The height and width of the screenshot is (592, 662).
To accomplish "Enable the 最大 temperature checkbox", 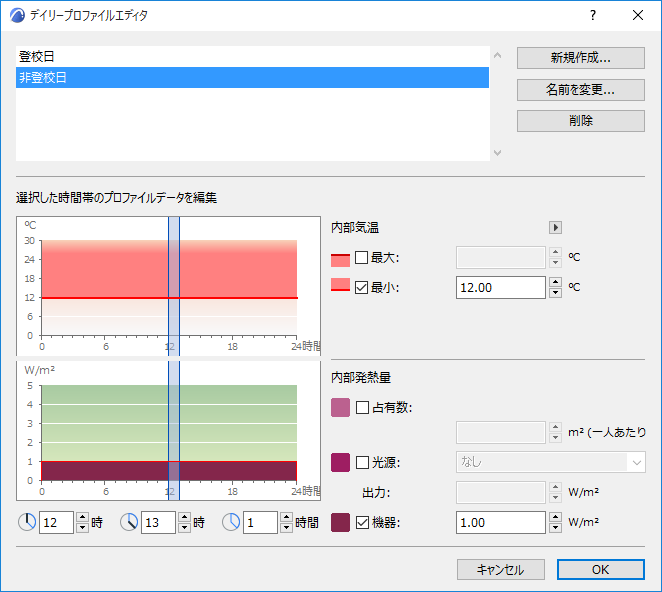I will click(361, 257).
